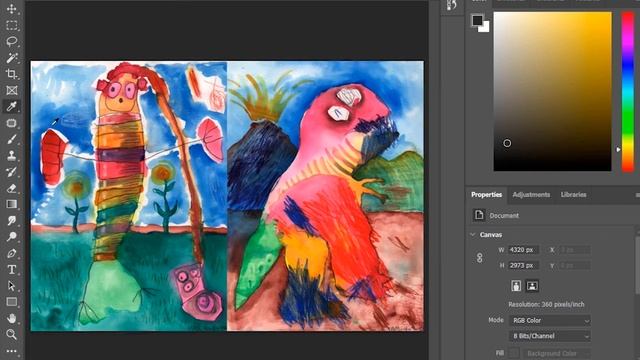This screenshot has width=640, height=360.
Task: Set canvas orientation to portrait
Action: coord(516,286)
